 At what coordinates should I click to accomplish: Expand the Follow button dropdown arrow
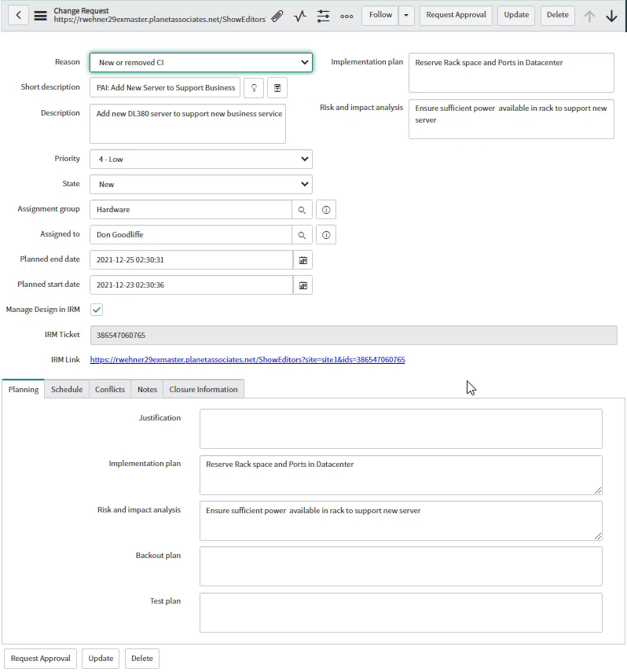(406, 16)
